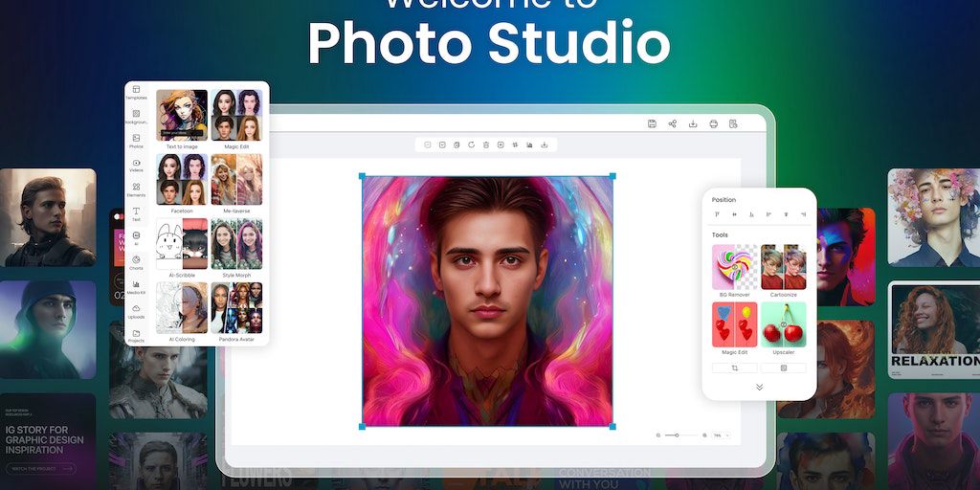Click the zoom slider under the canvas
Viewport: 980px width, 490px height.
click(681, 435)
